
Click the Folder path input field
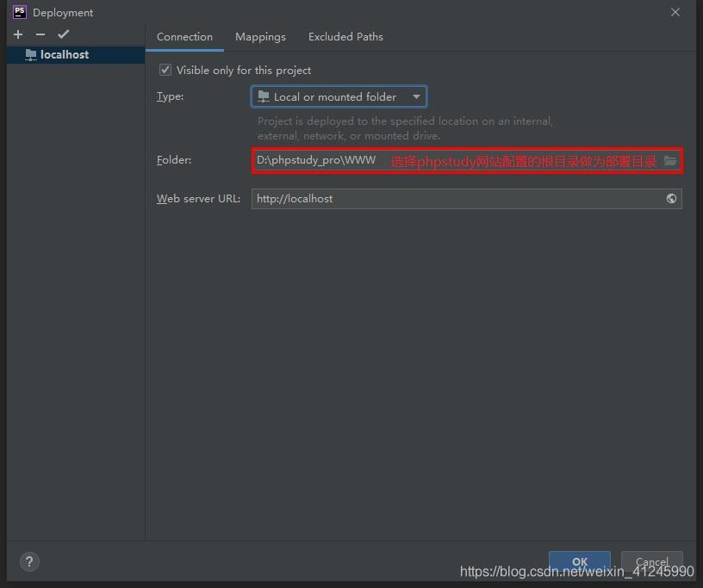coord(319,161)
